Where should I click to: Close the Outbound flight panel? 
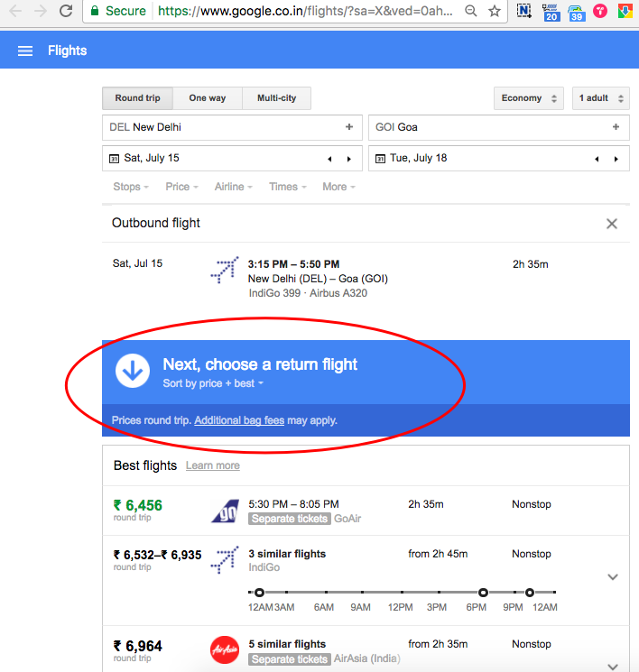pyautogui.click(x=612, y=224)
